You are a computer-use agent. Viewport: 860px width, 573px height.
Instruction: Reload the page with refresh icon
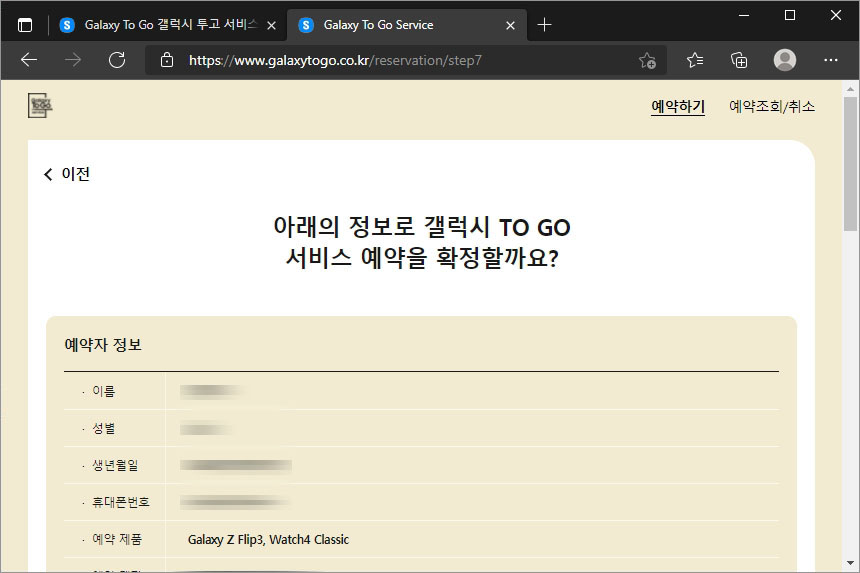point(117,60)
